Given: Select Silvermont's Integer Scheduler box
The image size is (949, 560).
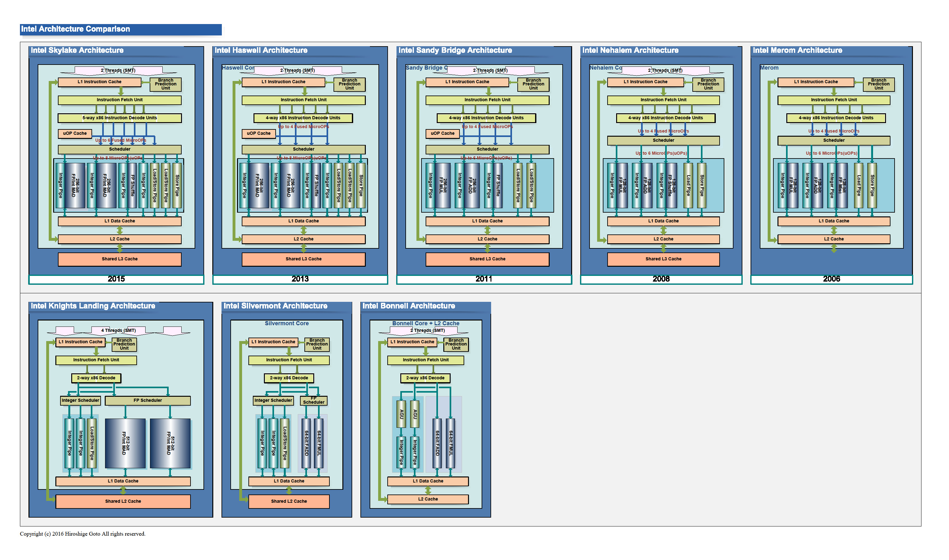Looking at the screenshot, I should [273, 401].
